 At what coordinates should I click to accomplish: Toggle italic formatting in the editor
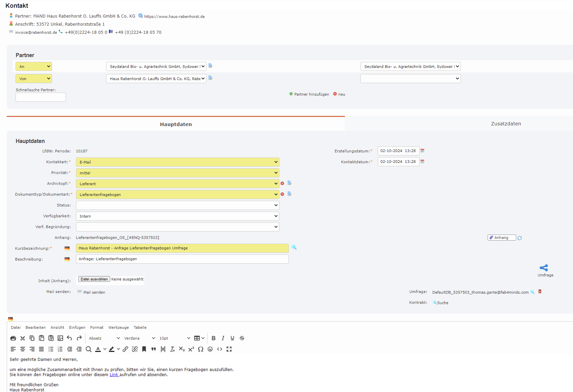(x=223, y=338)
